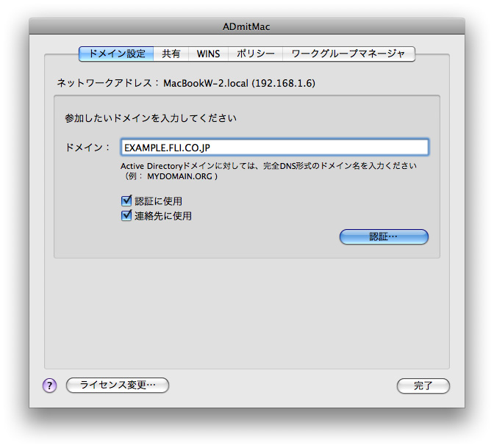Uncheck the 認証に使用 checkbox
Image resolution: width=494 pixels, height=448 pixels.
[x=126, y=200]
